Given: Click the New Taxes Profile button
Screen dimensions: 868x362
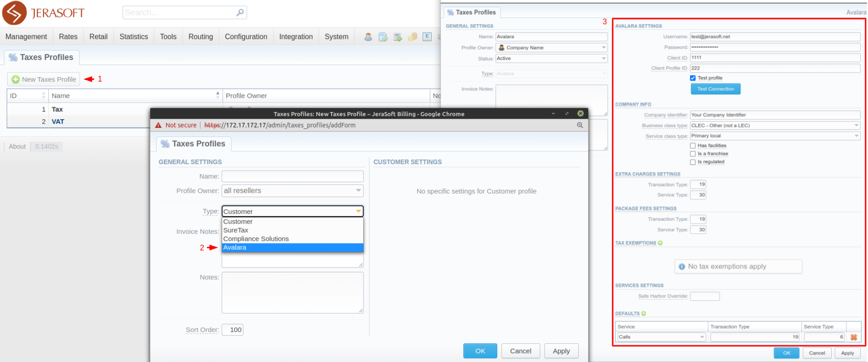Looking at the screenshot, I should (44, 79).
